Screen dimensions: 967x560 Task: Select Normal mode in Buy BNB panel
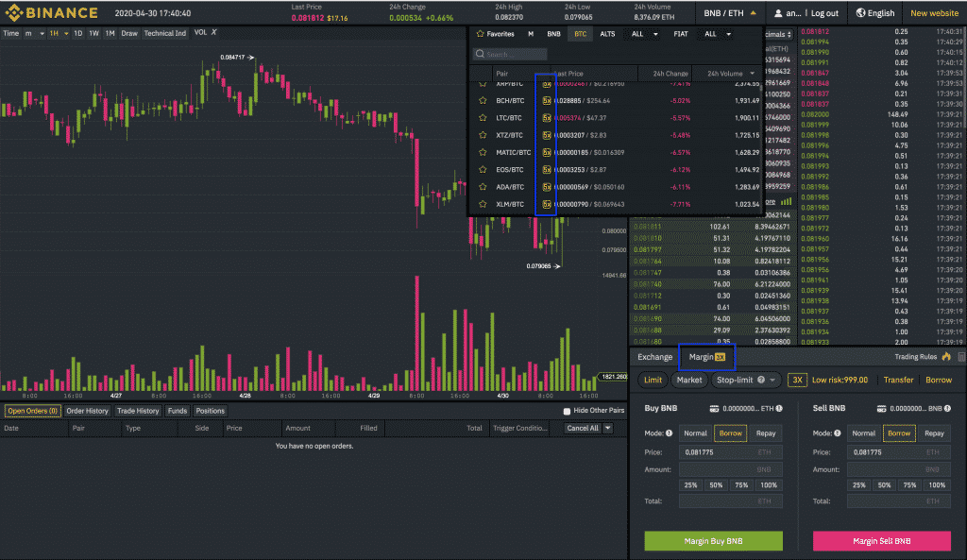coord(695,433)
